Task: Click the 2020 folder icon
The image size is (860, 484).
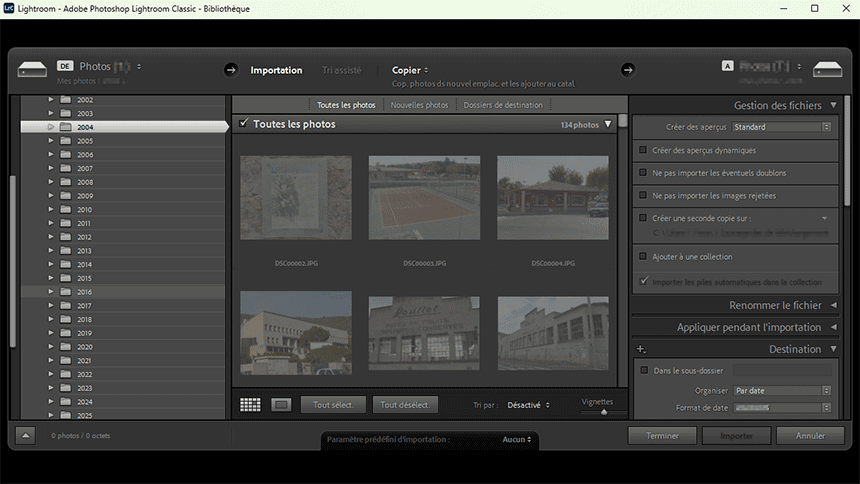Action: [x=66, y=346]
